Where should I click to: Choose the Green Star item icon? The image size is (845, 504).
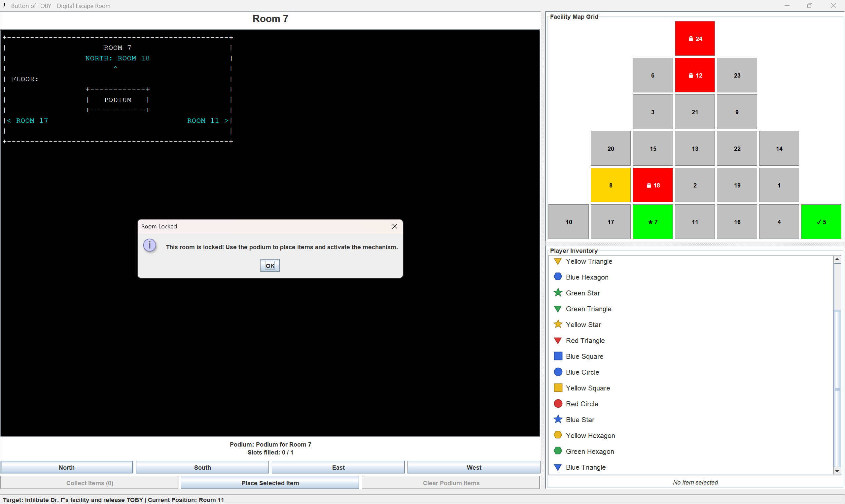point(558,293)
